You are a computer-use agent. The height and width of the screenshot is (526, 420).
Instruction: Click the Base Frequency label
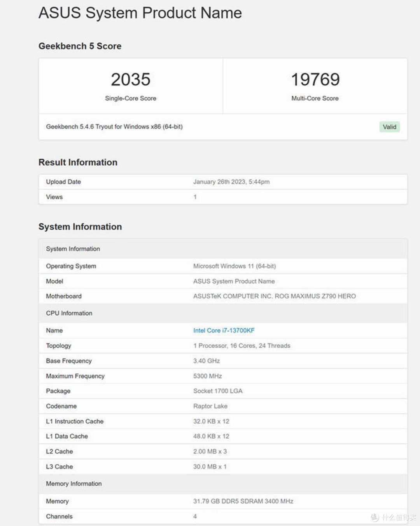tap(69, 361)
